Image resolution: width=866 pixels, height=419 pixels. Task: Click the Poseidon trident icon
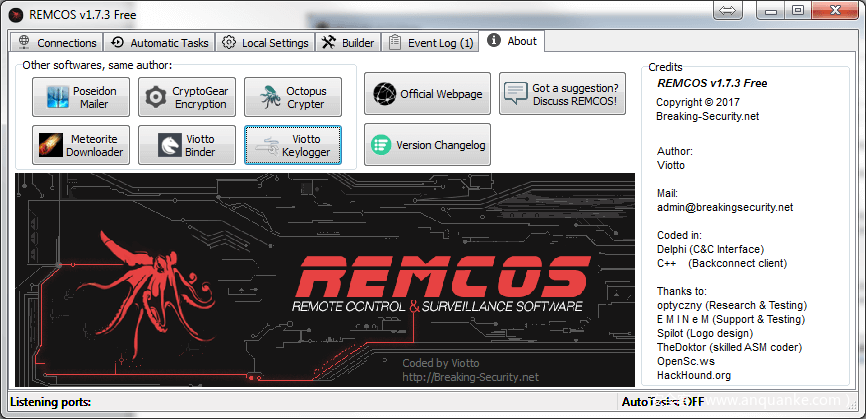[x=58, y=97]
